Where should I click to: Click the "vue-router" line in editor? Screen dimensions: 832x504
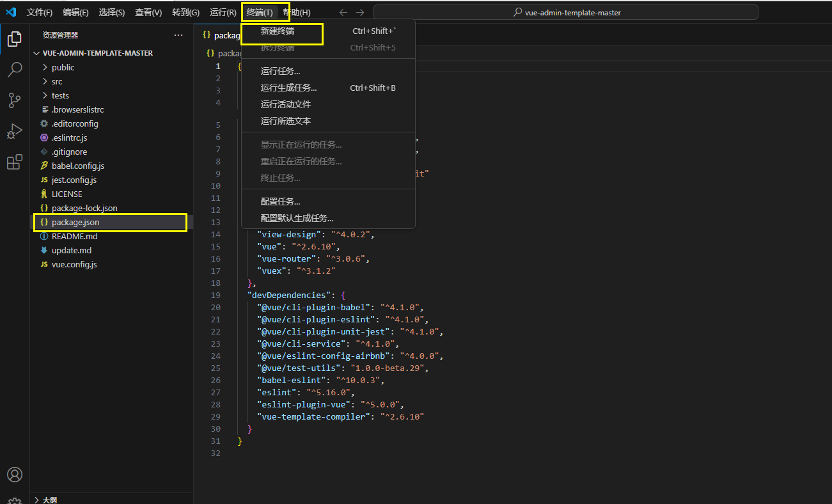[313, 258]
